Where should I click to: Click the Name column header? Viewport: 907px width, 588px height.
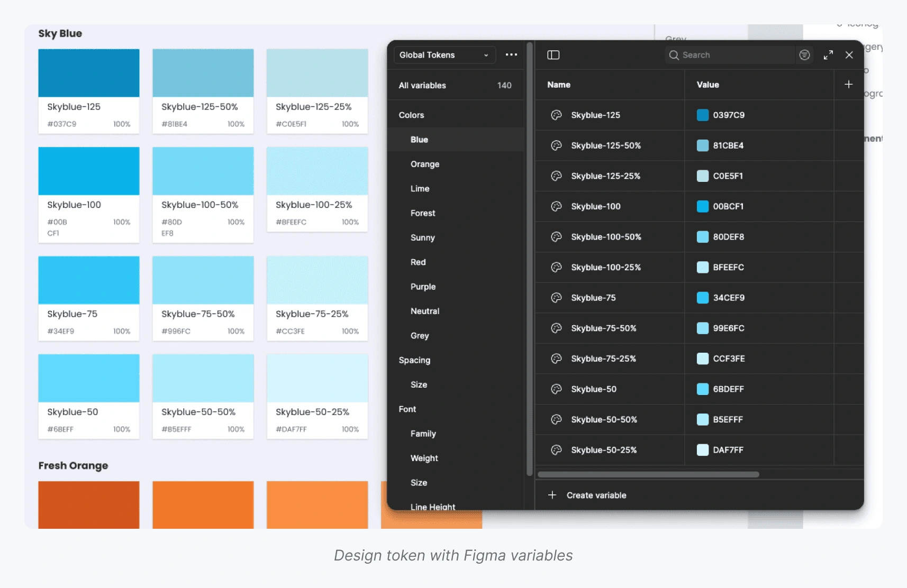[559, 85]
